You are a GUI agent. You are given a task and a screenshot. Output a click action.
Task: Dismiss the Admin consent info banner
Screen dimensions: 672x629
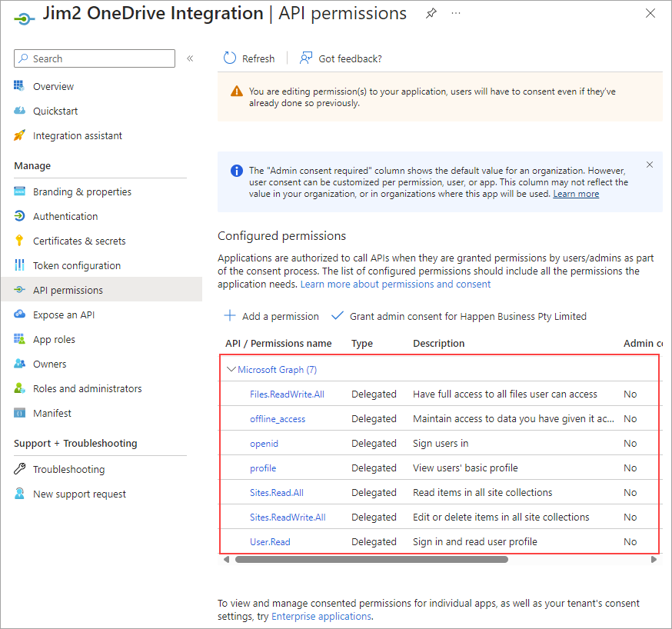[650, 164]
